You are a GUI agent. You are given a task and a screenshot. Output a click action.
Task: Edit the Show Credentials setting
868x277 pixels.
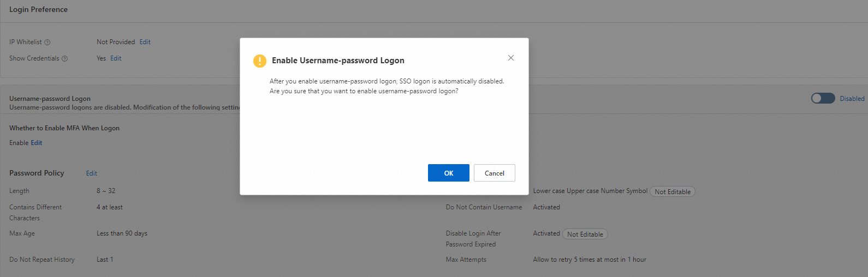click(116, 58)
